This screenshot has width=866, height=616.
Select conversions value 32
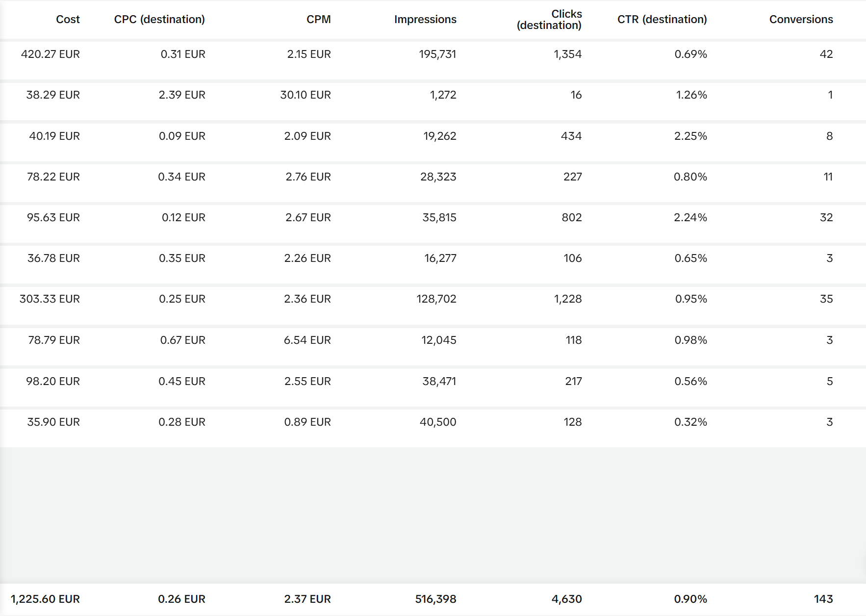[826, 218]
